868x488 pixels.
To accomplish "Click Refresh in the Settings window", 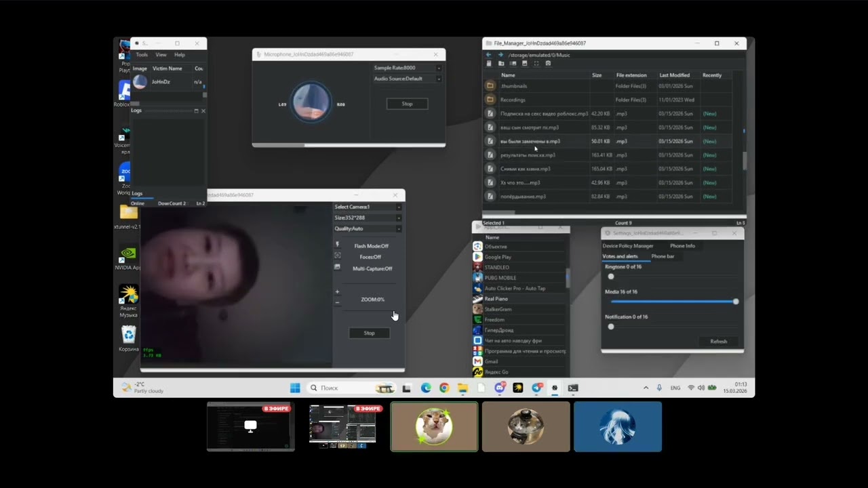I will pyautogui.click(x=718, y=341).
